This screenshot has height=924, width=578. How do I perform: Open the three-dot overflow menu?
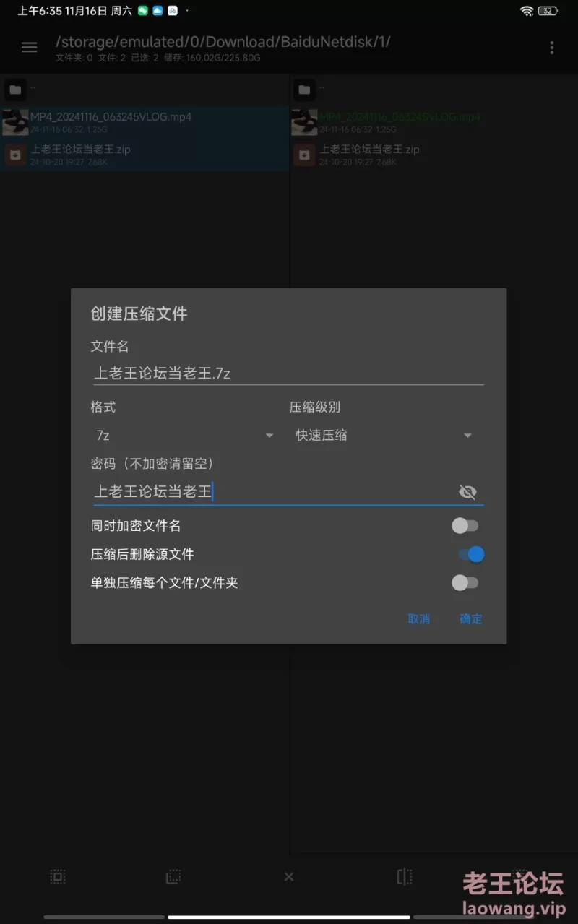click(552, 48)
